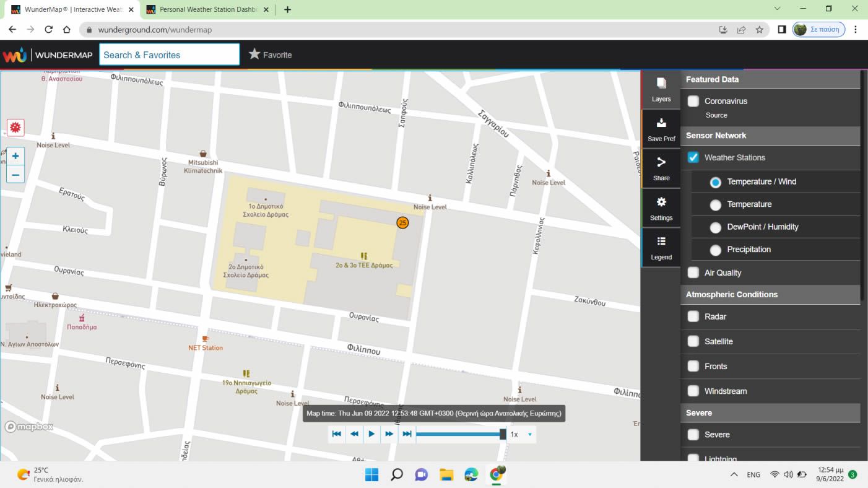Play the map timeline animation
868x488 pixels.
click(371, 434)
